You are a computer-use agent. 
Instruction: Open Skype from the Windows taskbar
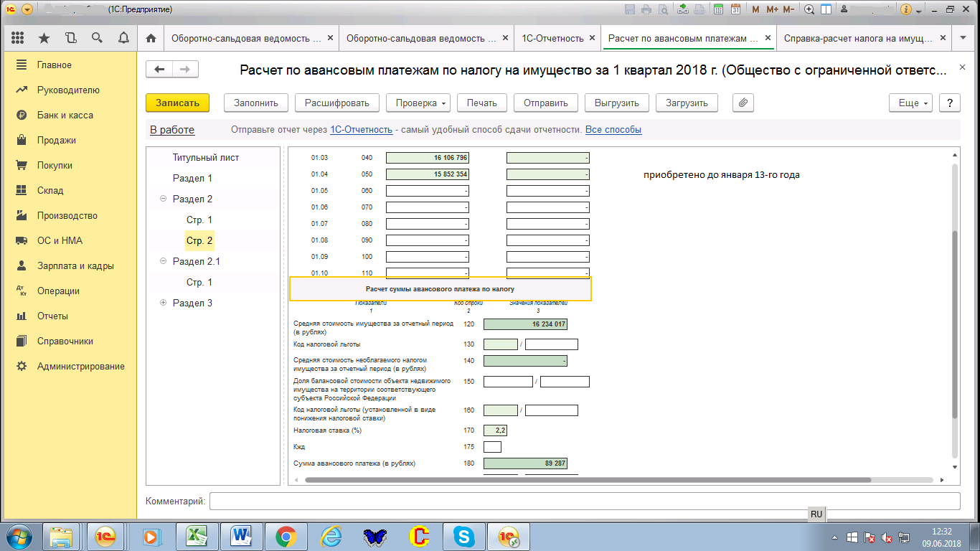click(x=463, y=536)
